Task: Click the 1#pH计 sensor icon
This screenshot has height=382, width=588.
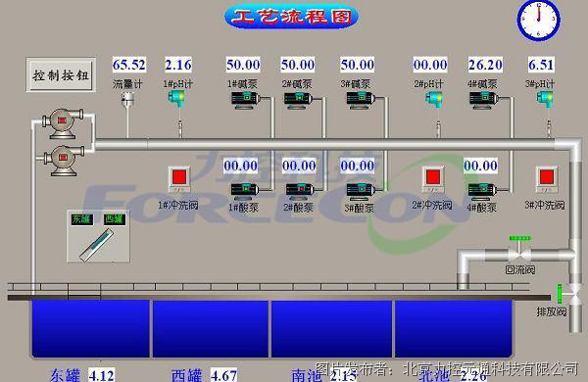Action: click(176, 99)
